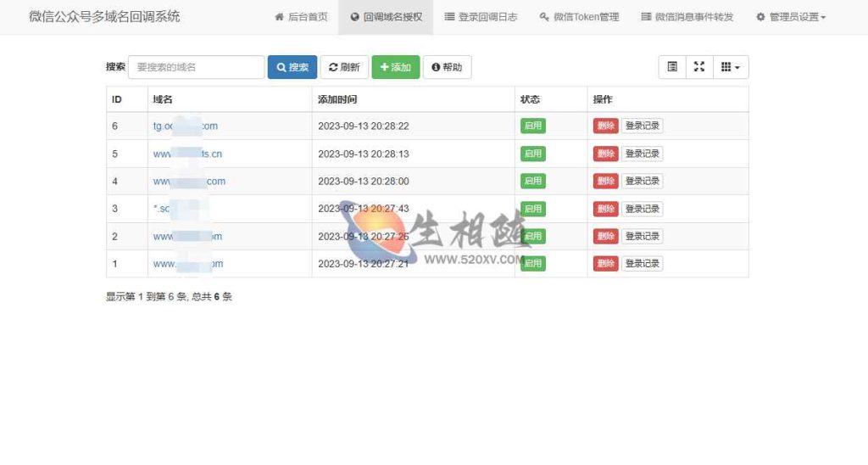The width and height of the screenshot is (868, 465).
Task: Click timestamp 2023-09-13 20:28:22
Action: pyautogui.click(x=363, y=126)
